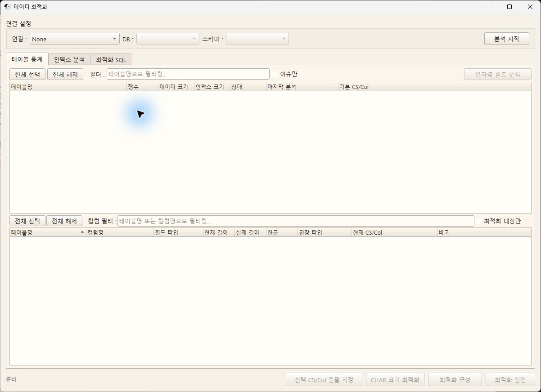The width and height of the screenshot is (541, 392).
Task: Sort by 데이터 크기 column header
Action: (x=176, y=87)
